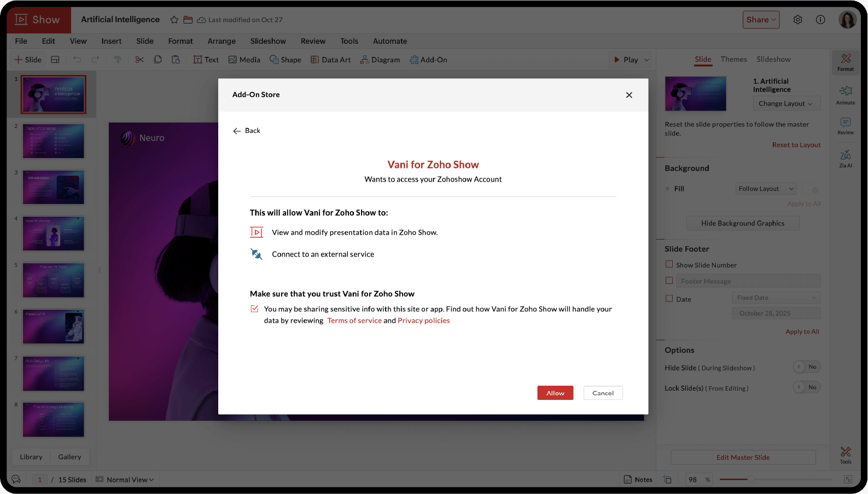Click Hide Background Graphics button

pos(743,223)
